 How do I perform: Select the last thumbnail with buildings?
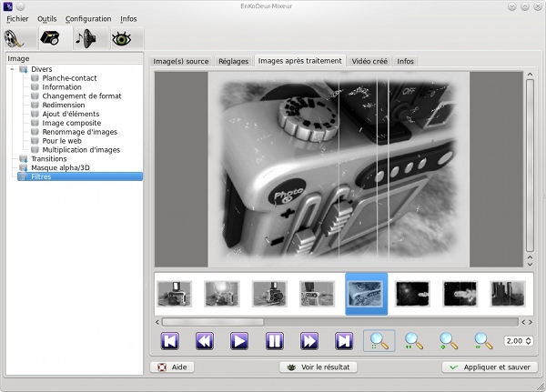508,294
